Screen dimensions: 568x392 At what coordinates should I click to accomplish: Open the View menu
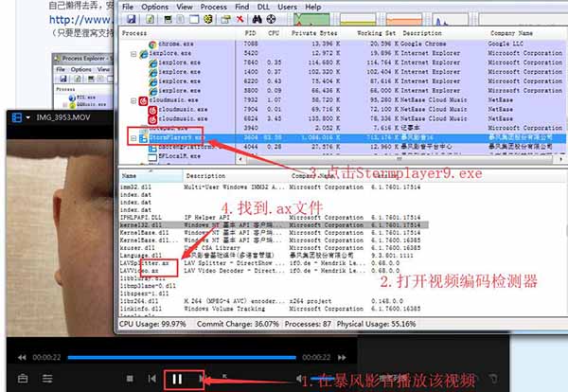tap(185, 7)
